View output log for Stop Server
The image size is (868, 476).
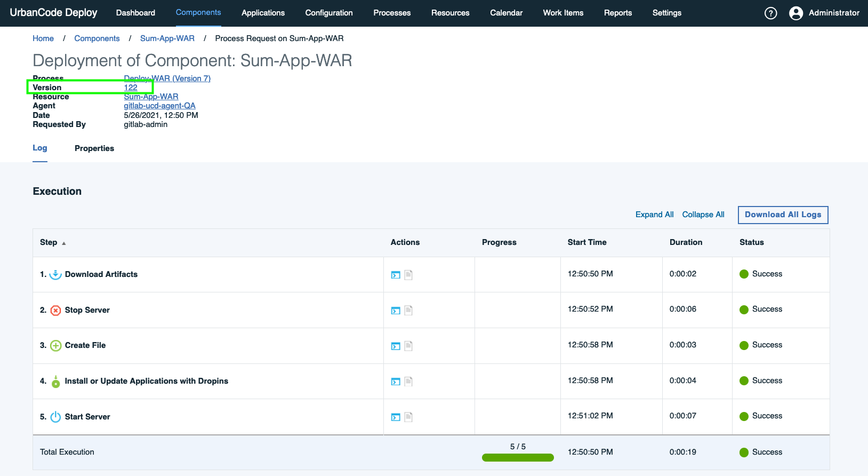pyautogui.click(x=396, y=311)
